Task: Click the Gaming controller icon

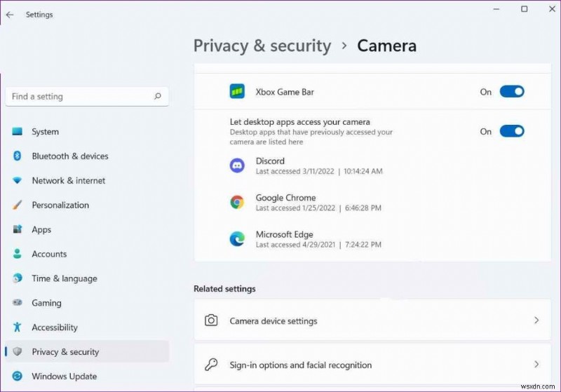Action: click(x=17, y=302)
